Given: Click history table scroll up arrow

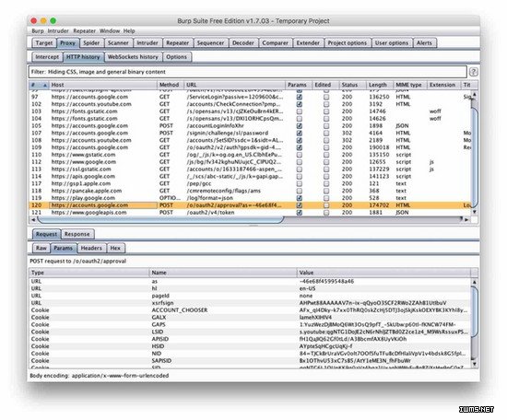Looking at the screenshot, I should coord(475,94).
